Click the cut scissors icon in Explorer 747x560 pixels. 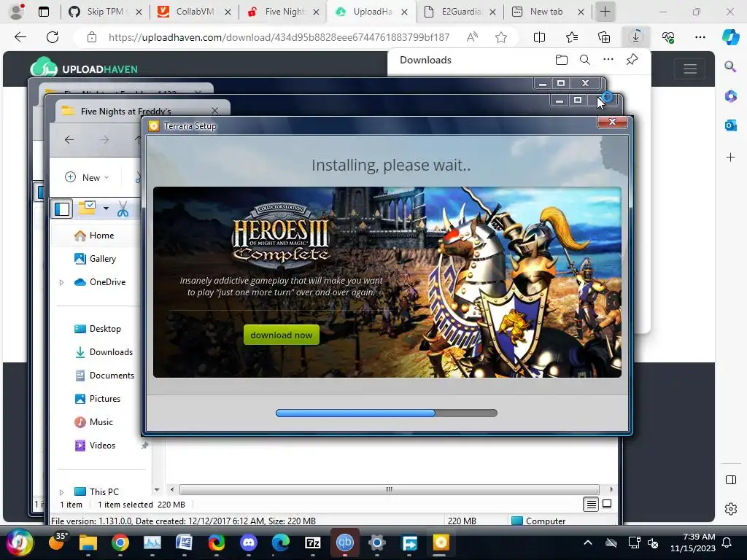click(x=123, y=209)
